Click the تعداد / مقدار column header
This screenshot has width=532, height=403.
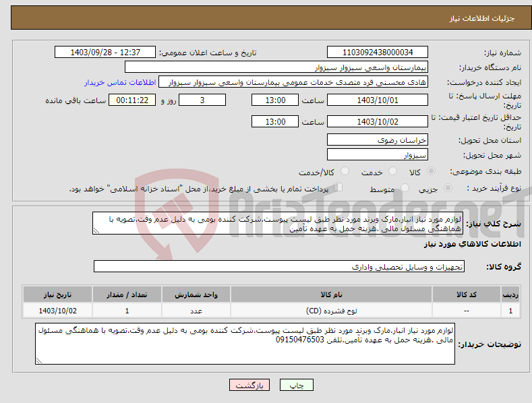[x=127, y=294]
